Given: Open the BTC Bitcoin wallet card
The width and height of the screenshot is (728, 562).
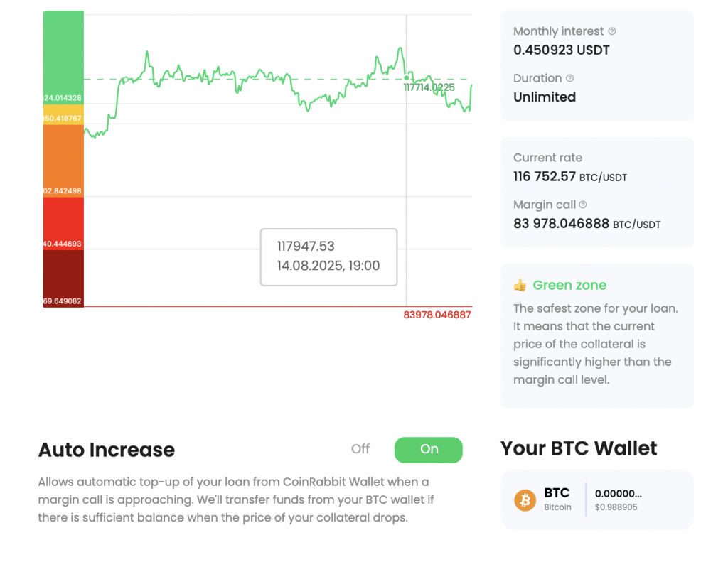Looking at the screenshot, I should tap(597, 499).
